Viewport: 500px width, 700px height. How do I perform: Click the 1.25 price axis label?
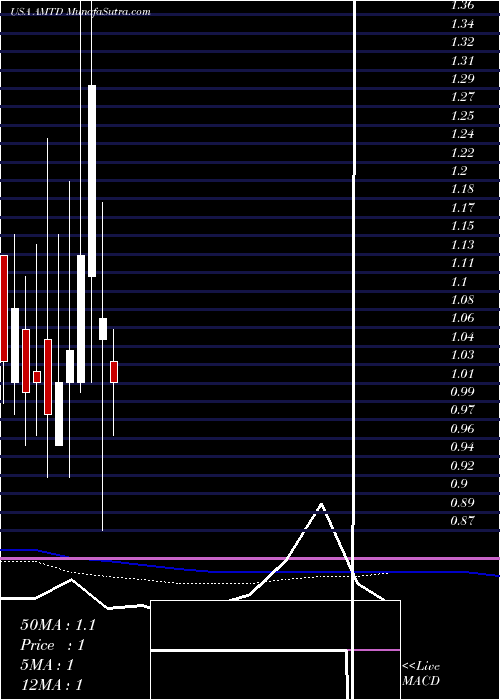pos(462,116)
